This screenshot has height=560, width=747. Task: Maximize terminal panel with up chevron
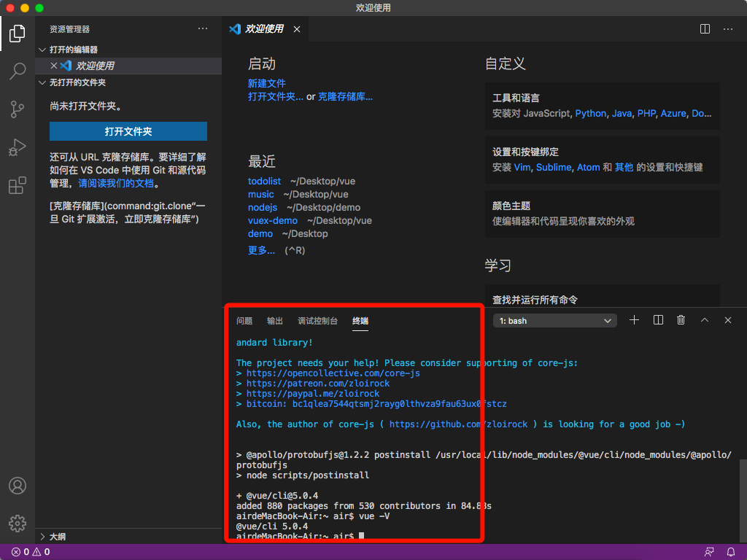(705, 320)
